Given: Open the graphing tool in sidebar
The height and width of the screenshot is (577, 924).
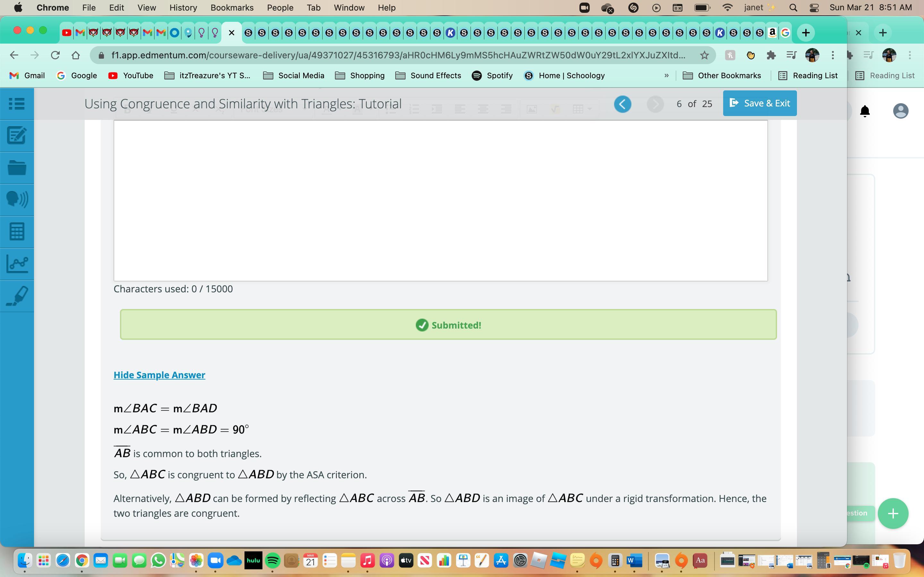Looking at the screenshot, I should tap(17, 264).
